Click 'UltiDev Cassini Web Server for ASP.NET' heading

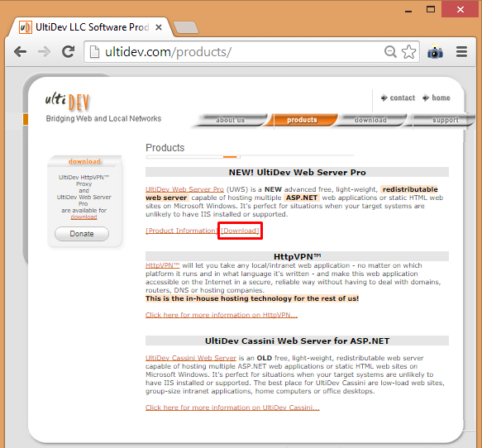[x=298, y=341]
